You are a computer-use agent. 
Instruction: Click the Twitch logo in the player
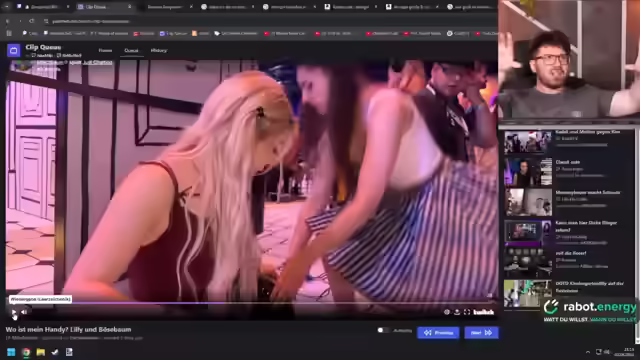[x=484, y=312]
